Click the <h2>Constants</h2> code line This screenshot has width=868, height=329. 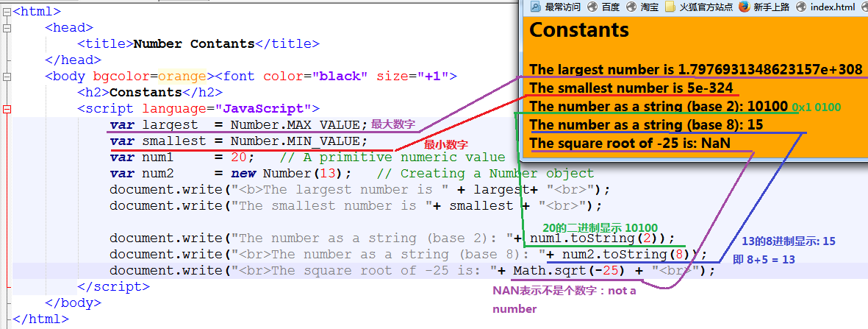[x=150, y=92]
